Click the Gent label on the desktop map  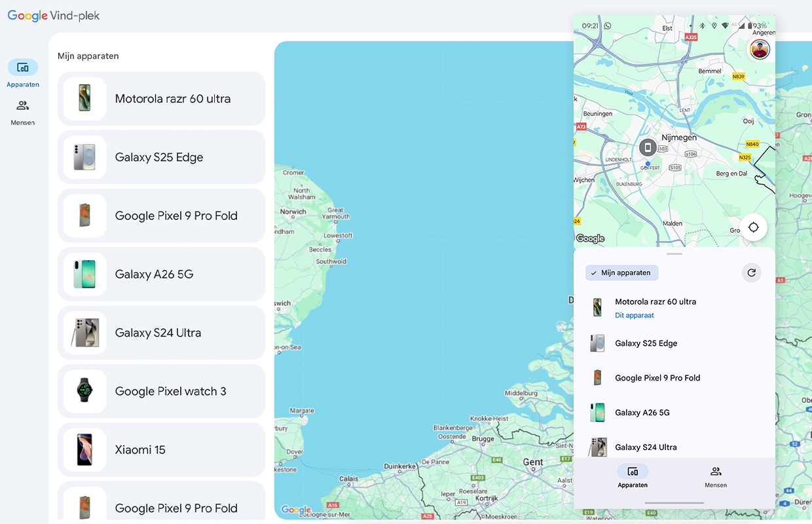533,462
